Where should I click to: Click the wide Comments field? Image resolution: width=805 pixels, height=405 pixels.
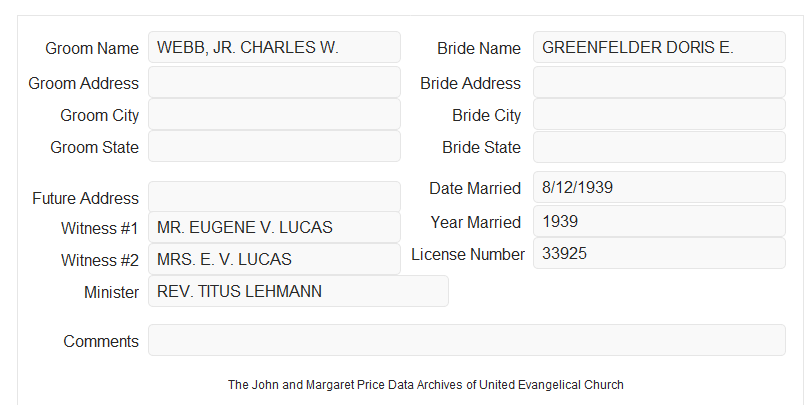point(467,340)
